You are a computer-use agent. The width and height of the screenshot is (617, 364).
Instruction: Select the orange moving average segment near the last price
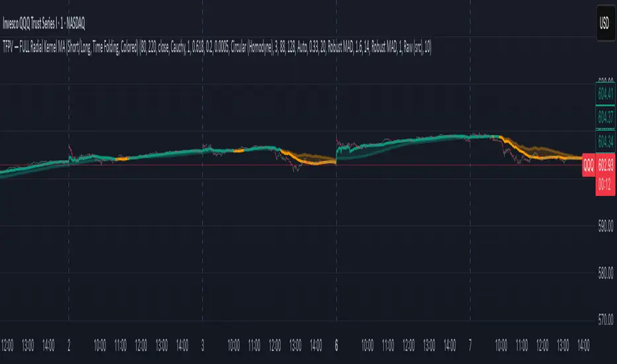click(x=551, y=158)
